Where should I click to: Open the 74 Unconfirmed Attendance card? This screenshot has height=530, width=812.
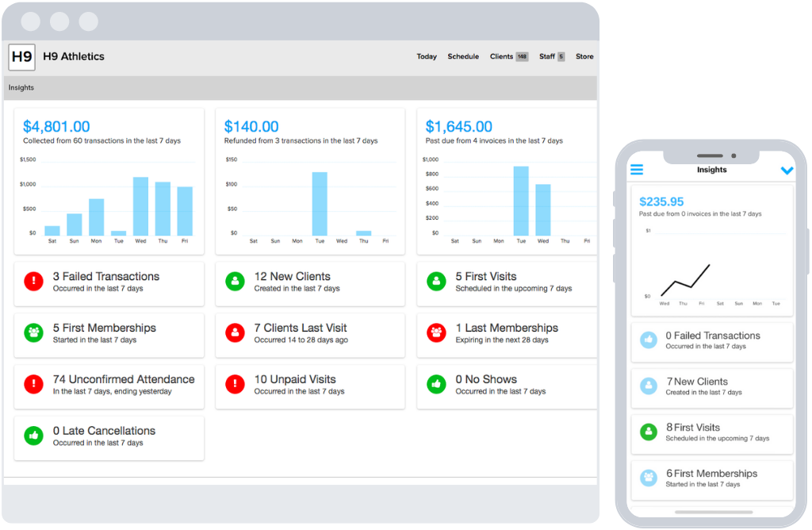point(109,387)
